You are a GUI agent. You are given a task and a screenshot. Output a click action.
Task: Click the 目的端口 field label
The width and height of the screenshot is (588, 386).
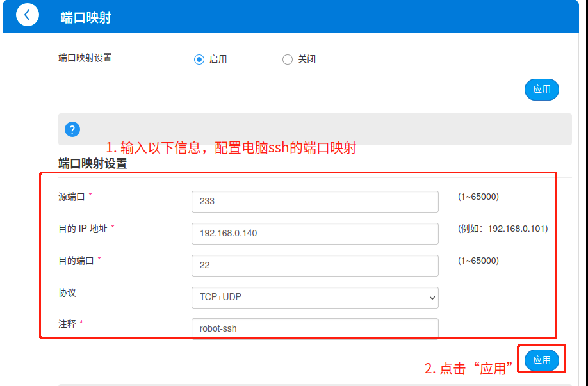click(x=76, y=261)
